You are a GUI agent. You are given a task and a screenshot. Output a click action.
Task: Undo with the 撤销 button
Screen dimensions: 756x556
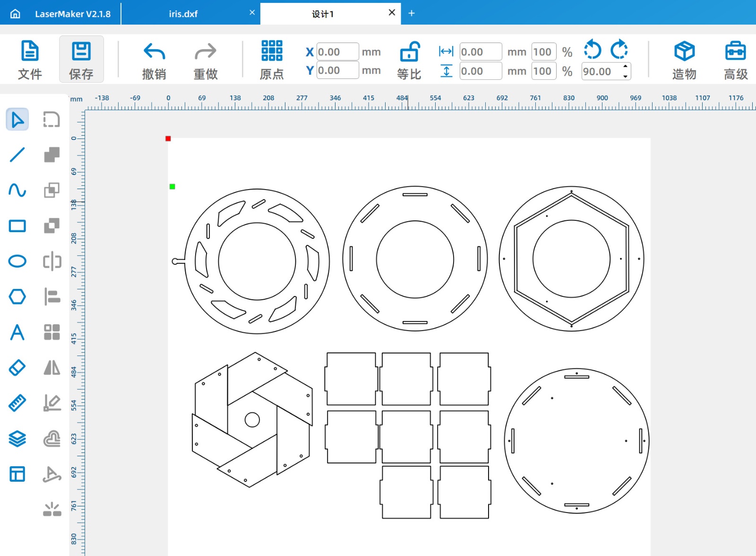pyautogui.click(x=154, y=60)
